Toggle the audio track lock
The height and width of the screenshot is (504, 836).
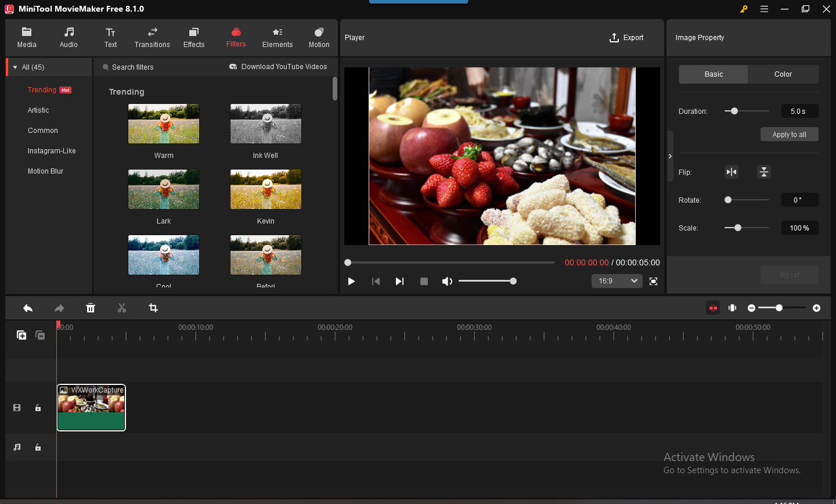(38, 448)
